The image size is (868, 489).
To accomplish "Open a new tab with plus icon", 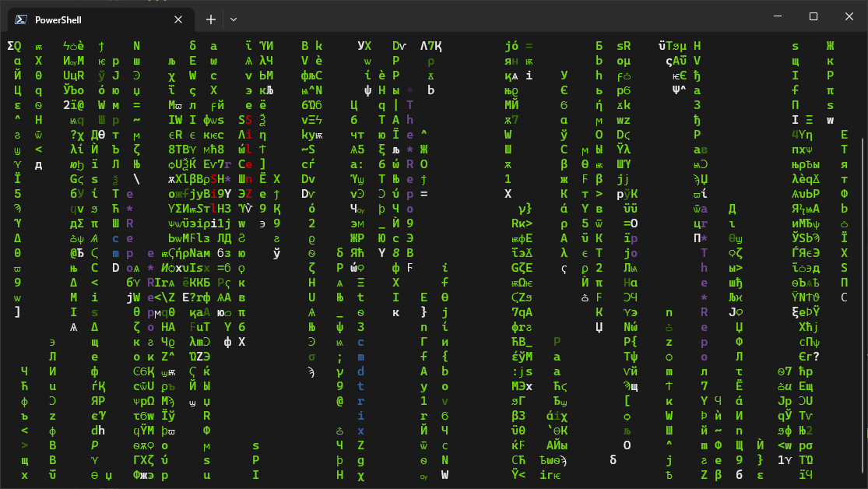I will [x=211, y=19].
